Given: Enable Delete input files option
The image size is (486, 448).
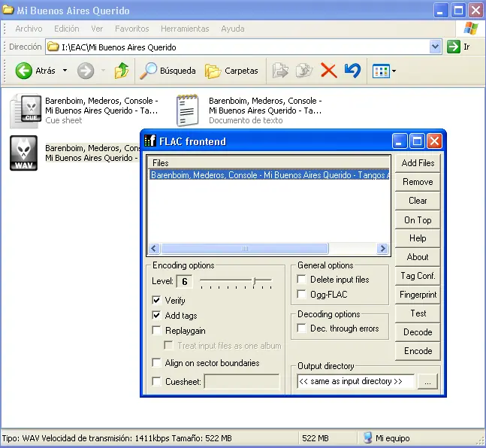Looking at the screenshot, I should point(301,279).
